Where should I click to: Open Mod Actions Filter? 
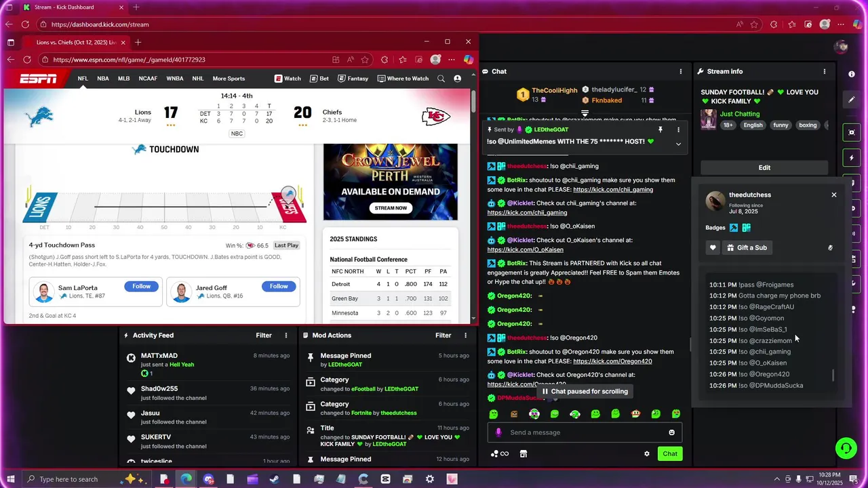(x=443, y=335)
